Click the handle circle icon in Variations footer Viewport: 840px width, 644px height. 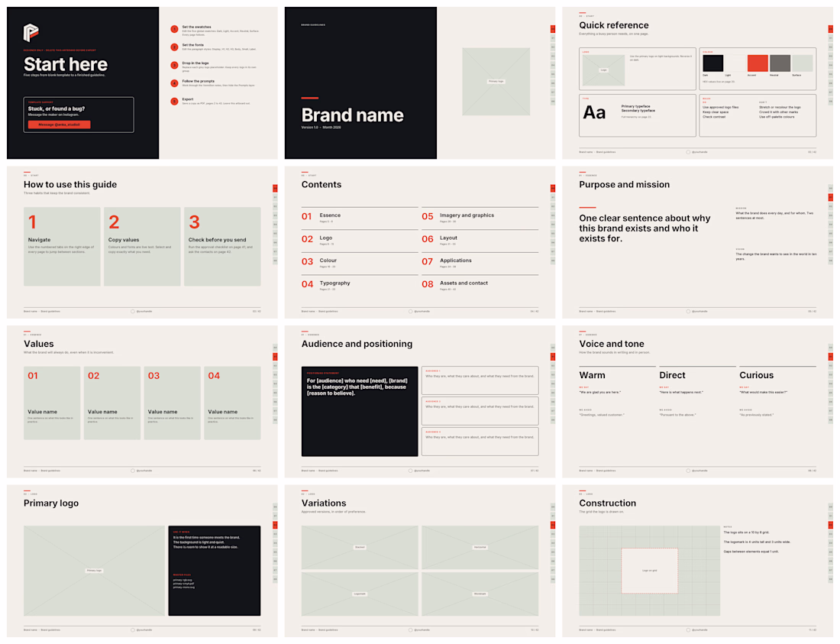(x=411, y=630)
